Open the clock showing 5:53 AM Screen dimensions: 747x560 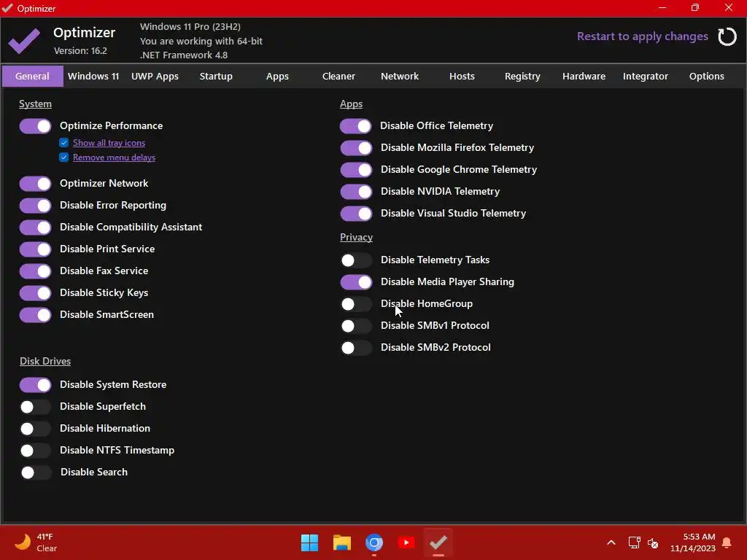693,542
